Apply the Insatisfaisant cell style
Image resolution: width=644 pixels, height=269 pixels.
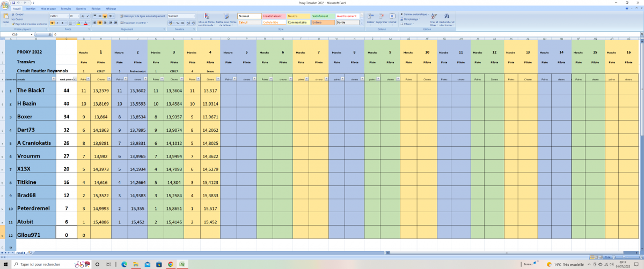coord(274,16)
